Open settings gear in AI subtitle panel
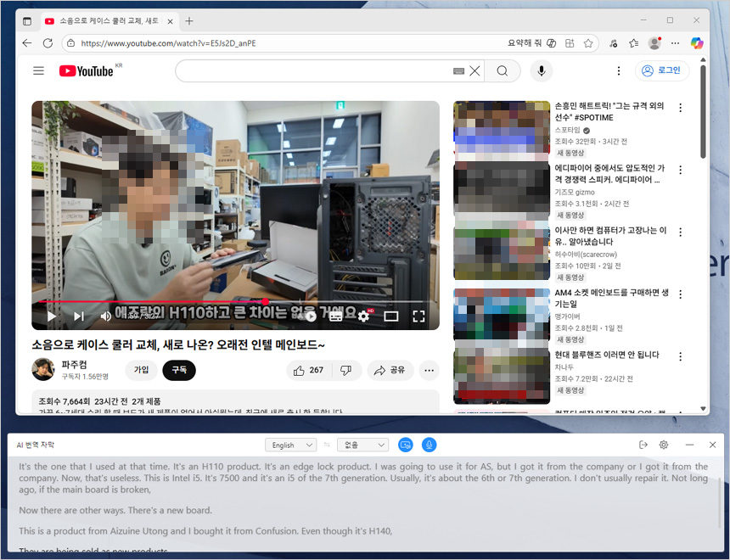Screen dimensions: 730x560 click(664, 445)
